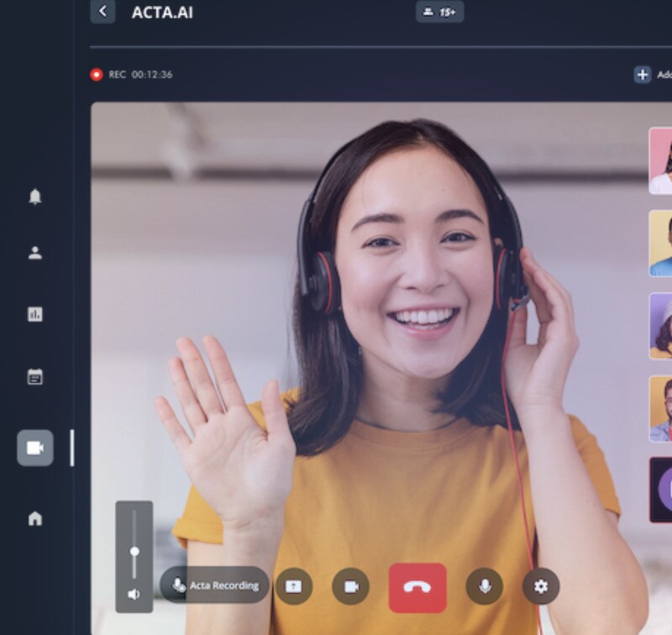Select the participant thumbnail with yellow background

(x=661, y=244)
